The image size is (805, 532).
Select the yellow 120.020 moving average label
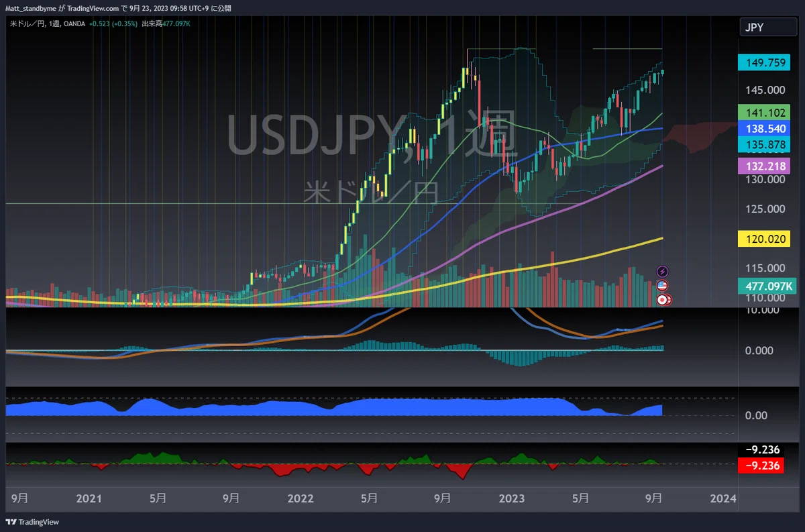[x=765, y=238]
